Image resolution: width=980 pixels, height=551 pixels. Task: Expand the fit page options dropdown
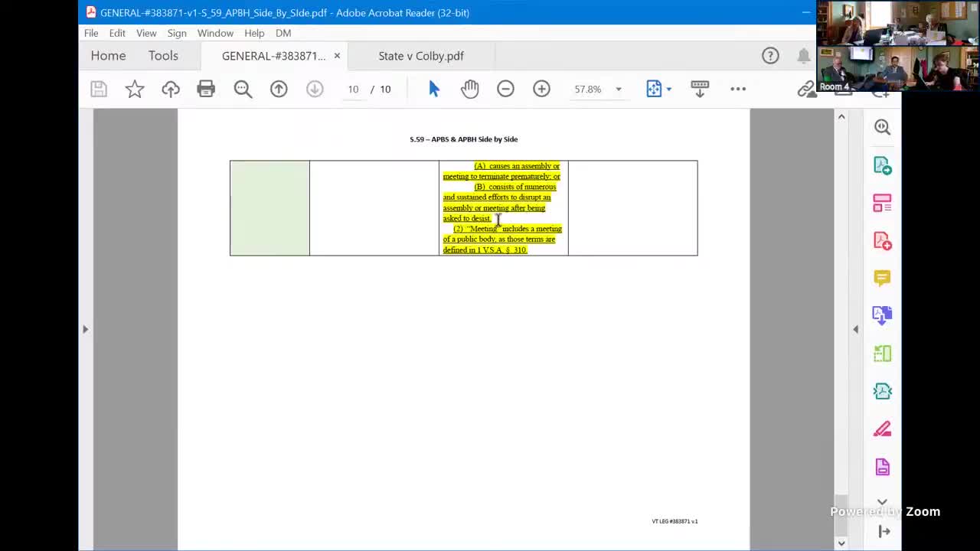[668, 90]
